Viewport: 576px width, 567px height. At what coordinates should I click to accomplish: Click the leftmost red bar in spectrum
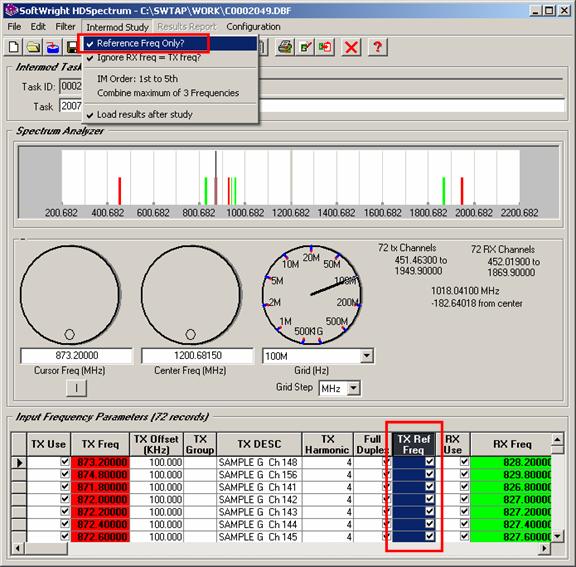(119, 191)
